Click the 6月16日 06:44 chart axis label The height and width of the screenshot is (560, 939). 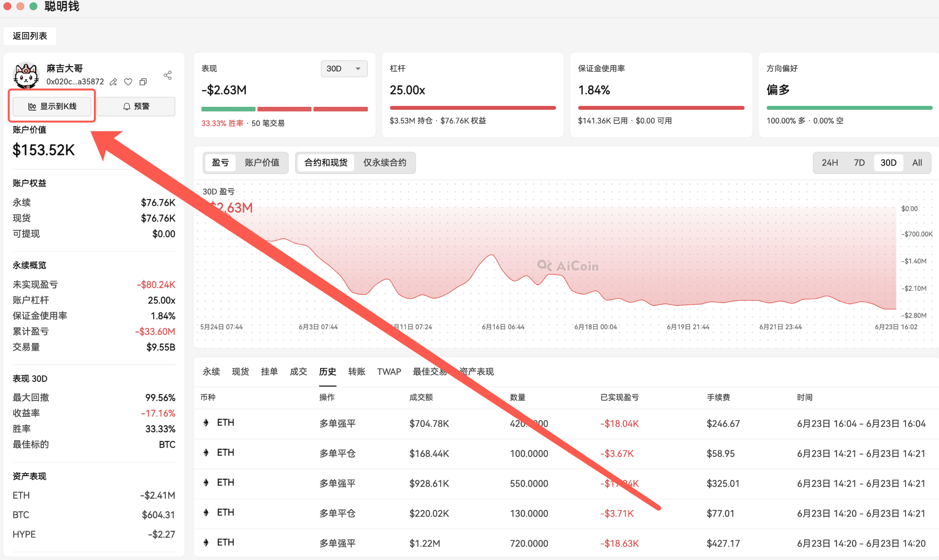(503, 327)
